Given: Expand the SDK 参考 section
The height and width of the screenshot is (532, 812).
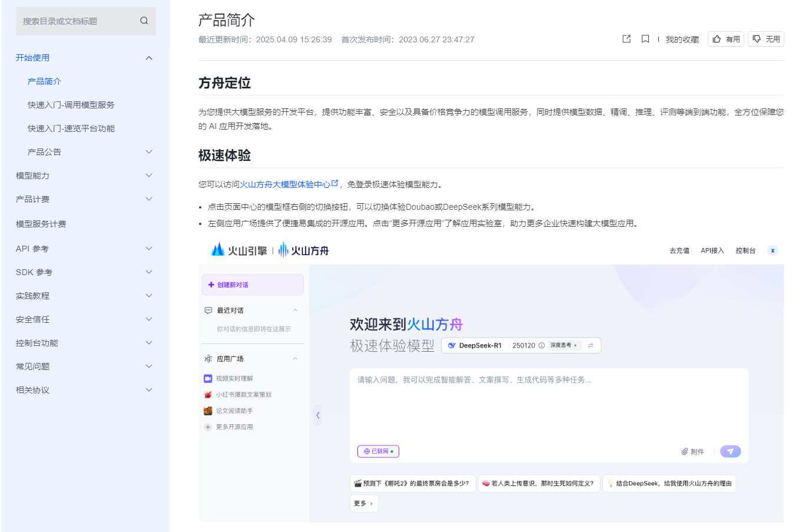Looking at the screenshot, I should [149, 272].
